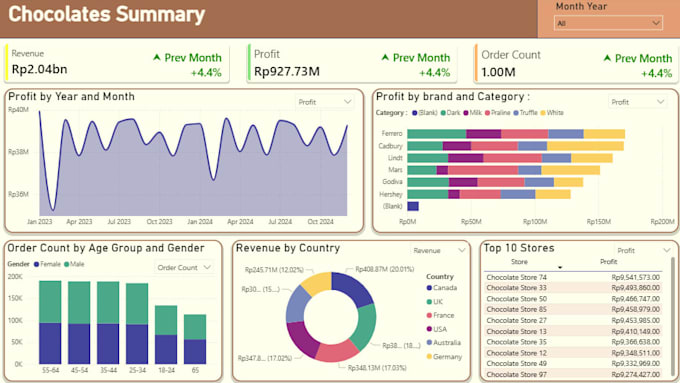Viewport: 680px width, 383px height.
Task: Select the Chocolate Store 50 row
Action: 573,299
